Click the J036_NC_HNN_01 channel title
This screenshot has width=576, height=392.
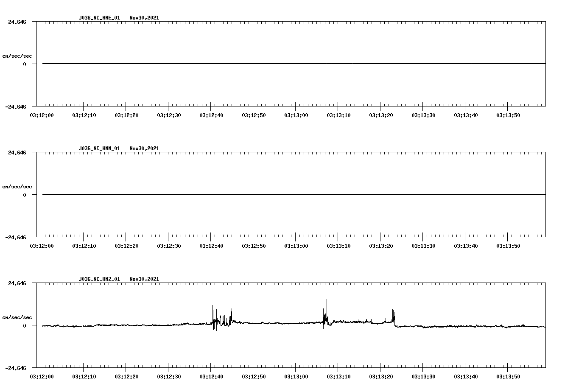(x=99, y=148)
